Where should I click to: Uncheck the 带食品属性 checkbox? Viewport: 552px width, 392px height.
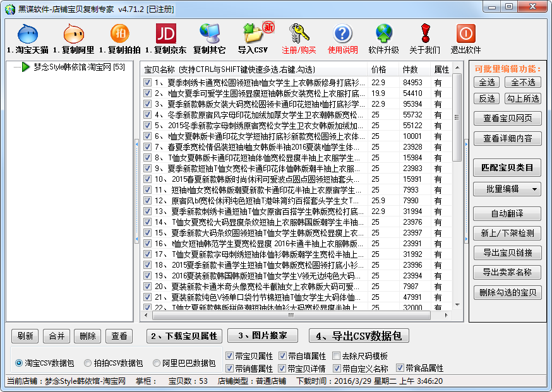[x=400, y=368]
